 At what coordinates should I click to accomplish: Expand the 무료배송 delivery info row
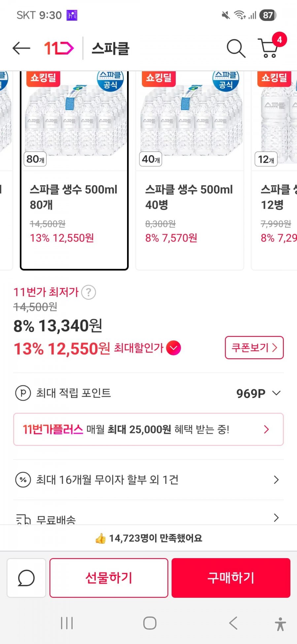point(276,518)
